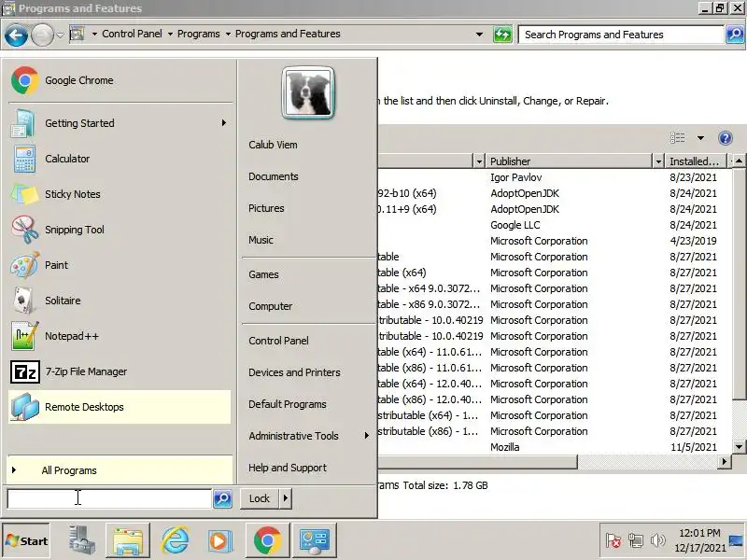Open Windows Explorer from taskbar
The image size is (747, 560).
pyautogui.click(x=128, y=540)
